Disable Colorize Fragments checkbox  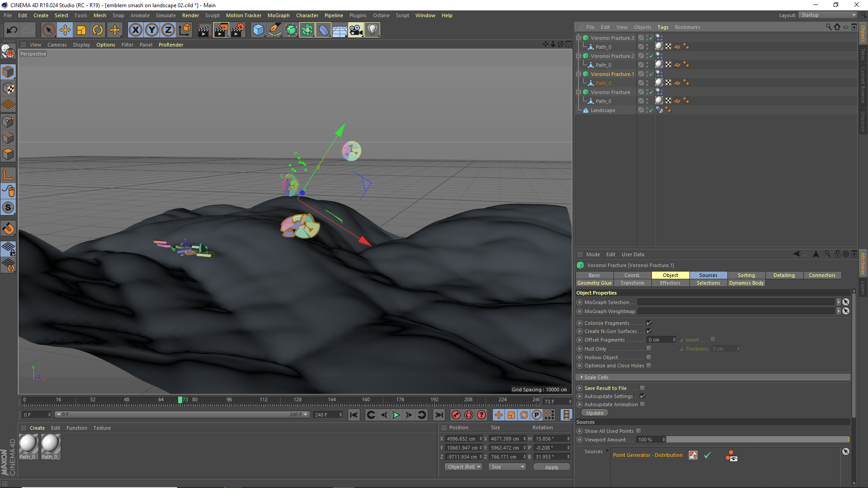coord(649,323)
